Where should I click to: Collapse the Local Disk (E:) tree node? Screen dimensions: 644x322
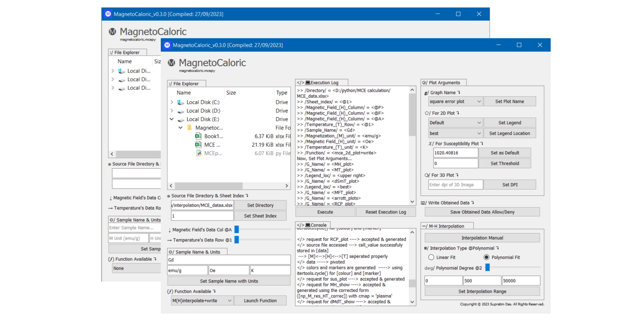(x=171, y=119)
